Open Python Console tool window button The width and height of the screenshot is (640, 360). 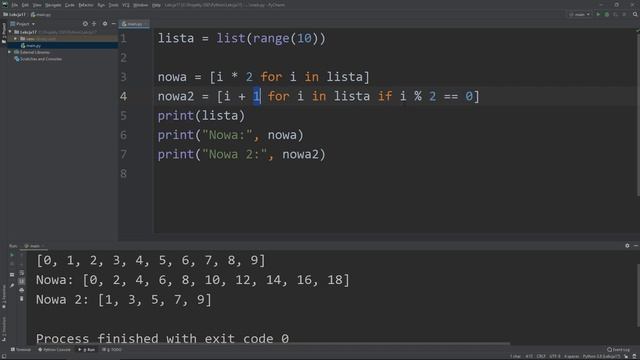pos(54,350)
